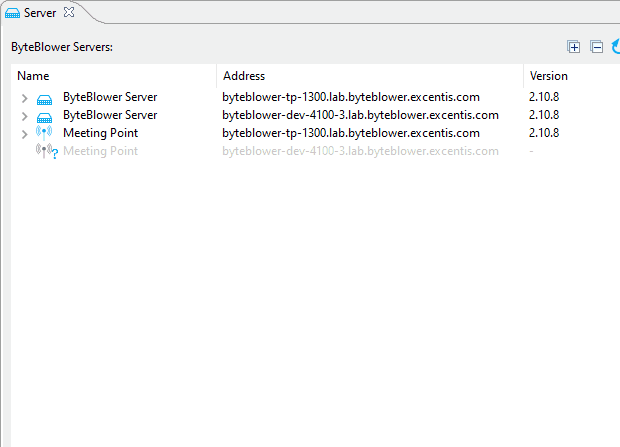The image size is (620, 447).
Task: Select the byteblower-dev-4100-3 ByteBlower Server row
Action: (x=109, y=115)
